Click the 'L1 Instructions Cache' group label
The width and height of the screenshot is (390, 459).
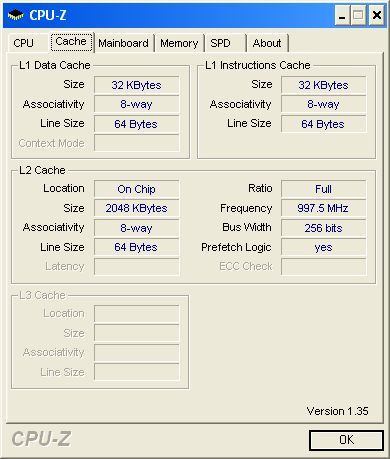coord(257,65)
